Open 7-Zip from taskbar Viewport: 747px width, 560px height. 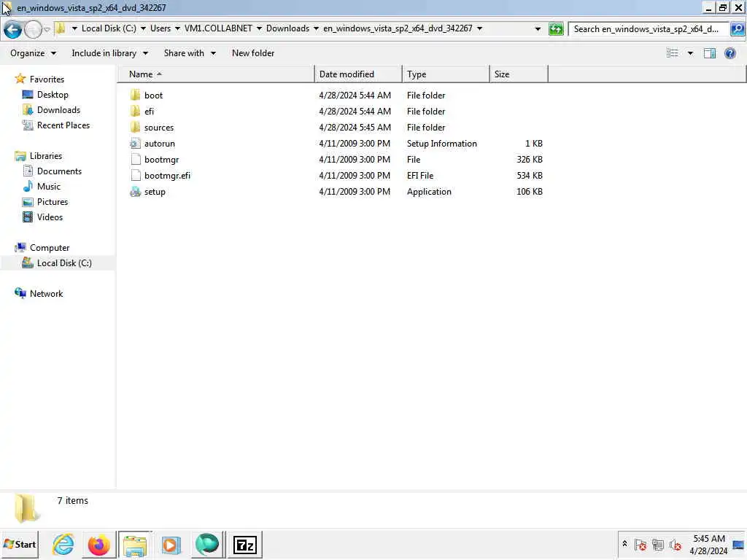coord(245,544)
